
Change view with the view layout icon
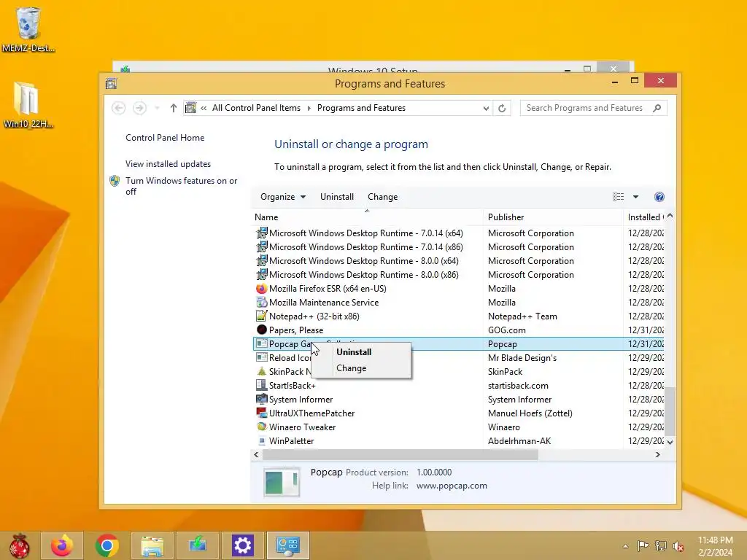pyautogui.click(x=618, y=197)
